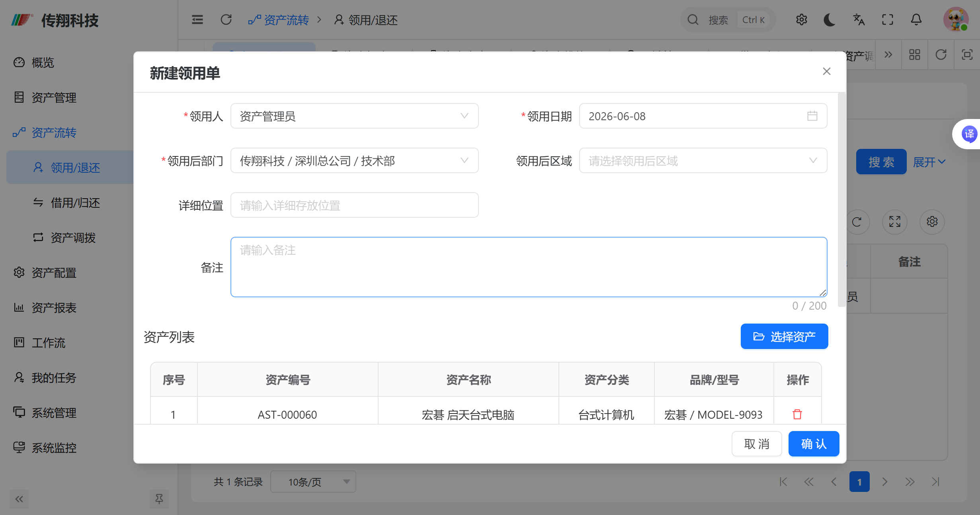Refresh table icon in background list
The width and height of the screenshot is (980, 515).
click(x=857, y=222)
